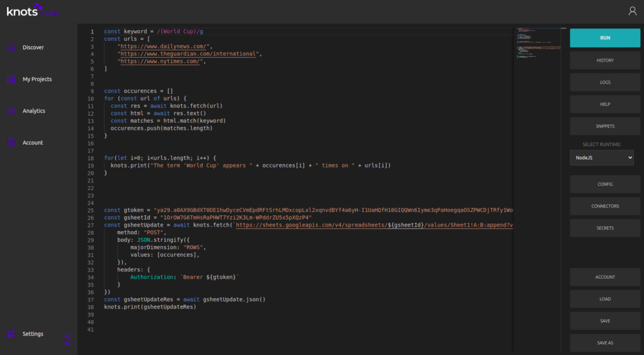Viewport: 644px width, 355px height.
Task: Click the dailynews.com URL in code
Action: click(164, 47)
